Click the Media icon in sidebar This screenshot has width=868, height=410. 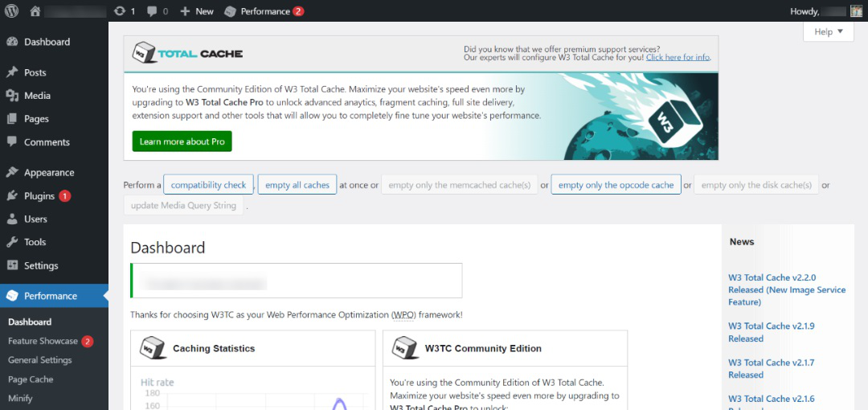click(x=12, y=96)
